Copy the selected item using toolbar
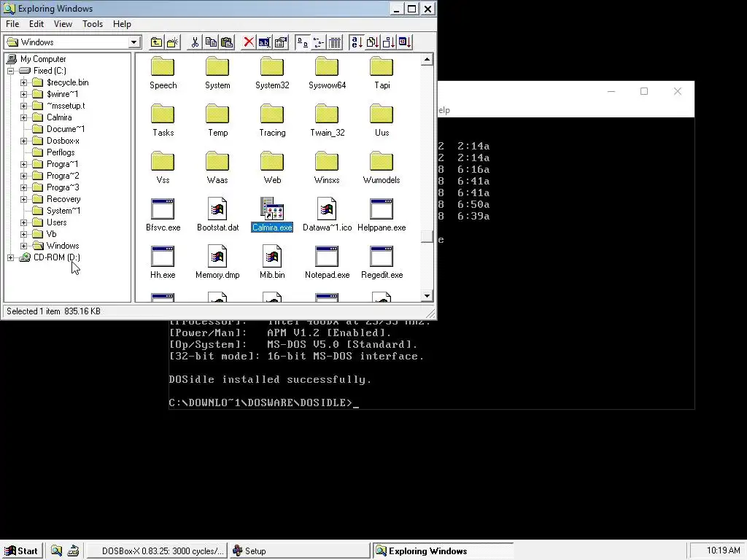 [211, 42]
